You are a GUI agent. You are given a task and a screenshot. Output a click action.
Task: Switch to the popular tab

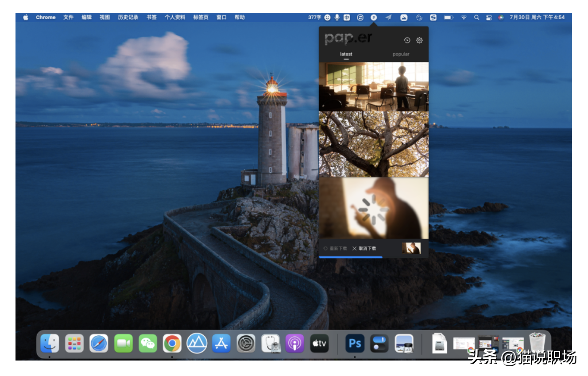tap(401, 54)
